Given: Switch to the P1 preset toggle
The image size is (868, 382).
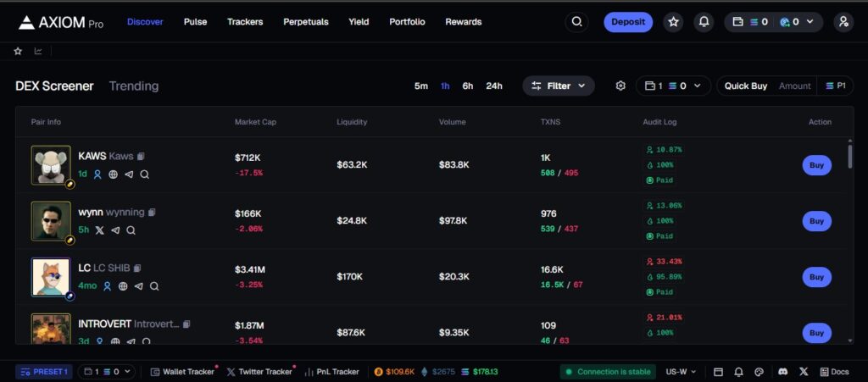Looking at the screenshot, I should point(836,86).
